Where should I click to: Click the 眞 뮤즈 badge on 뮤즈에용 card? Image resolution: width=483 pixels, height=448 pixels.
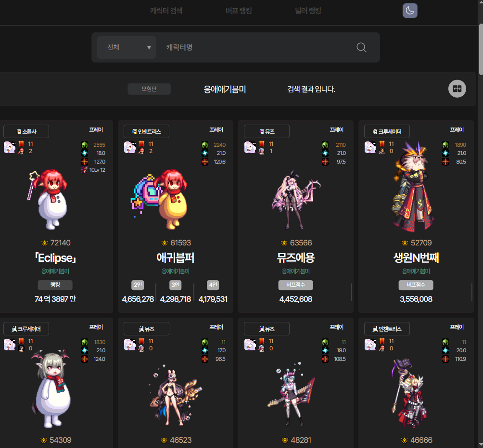(x=267, y=131)
